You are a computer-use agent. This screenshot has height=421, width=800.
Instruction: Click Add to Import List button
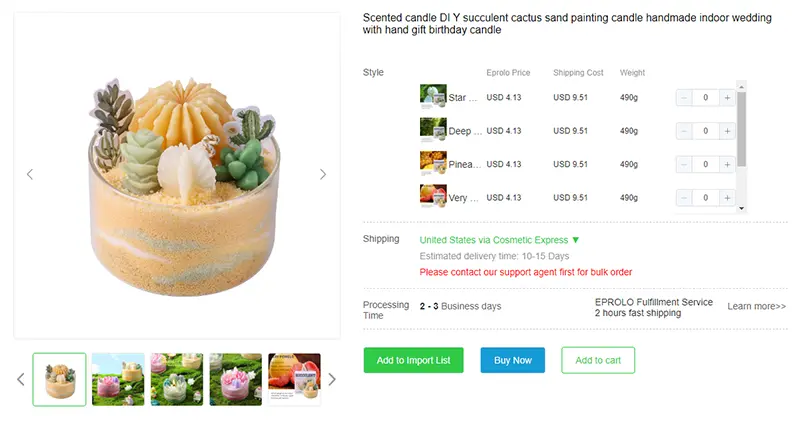click(x=413, y=360)
